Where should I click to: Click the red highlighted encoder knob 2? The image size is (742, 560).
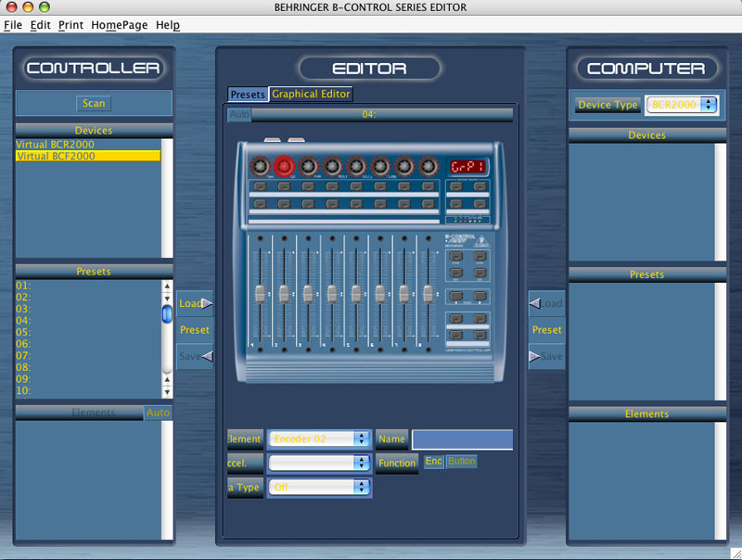pos(285,166)
